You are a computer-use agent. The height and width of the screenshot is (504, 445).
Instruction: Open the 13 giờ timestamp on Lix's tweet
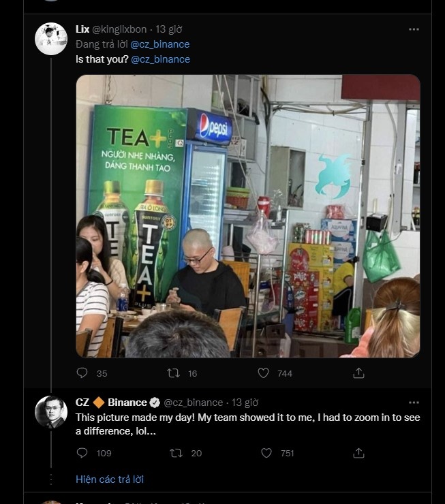[169, 29]
